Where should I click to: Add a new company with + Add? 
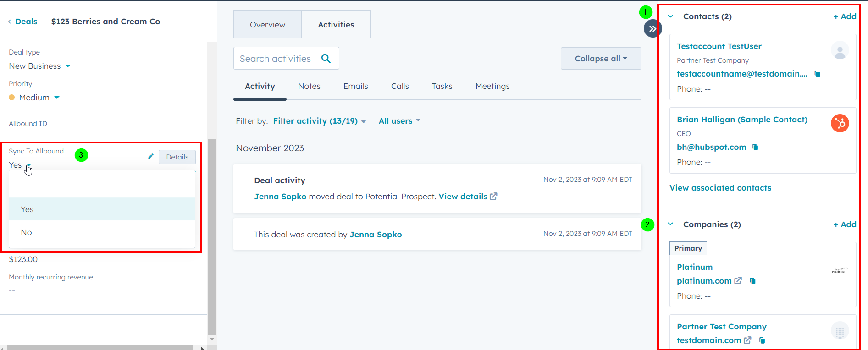[x=845, y=224]
